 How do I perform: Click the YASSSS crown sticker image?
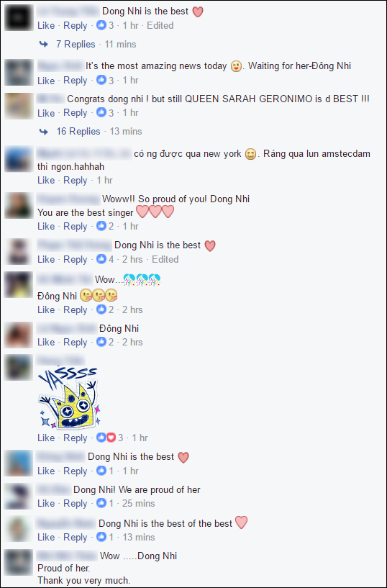tap(70, 397)
